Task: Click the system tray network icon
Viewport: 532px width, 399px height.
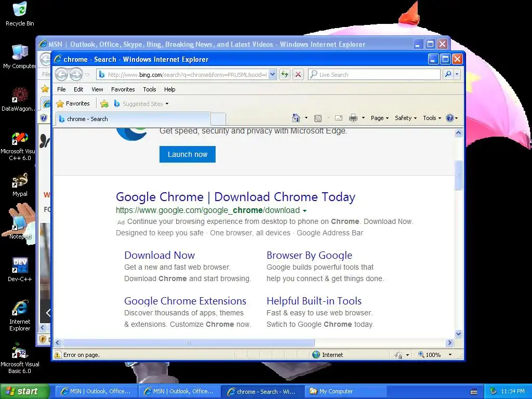Action: click(x=494, y=391)
